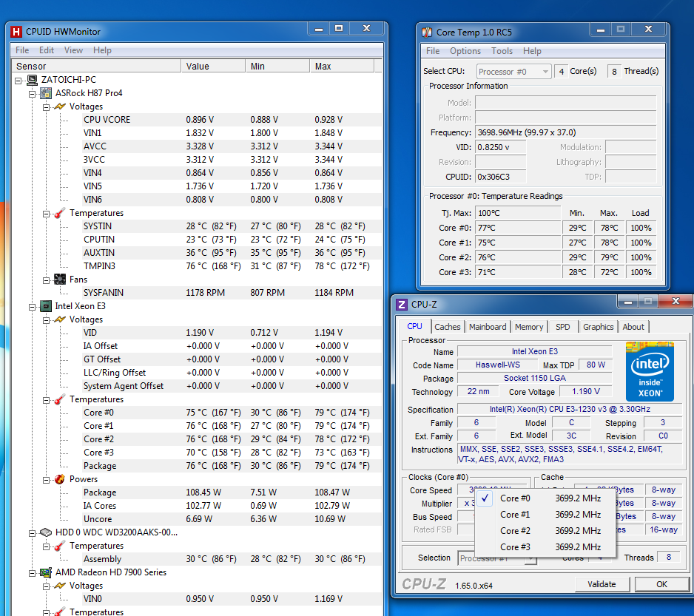Select the CPU tab in CPU-Z
Image resolution: width=694 pixels, height=616 pixels.
pyautogui.click(x=415, y=326)
